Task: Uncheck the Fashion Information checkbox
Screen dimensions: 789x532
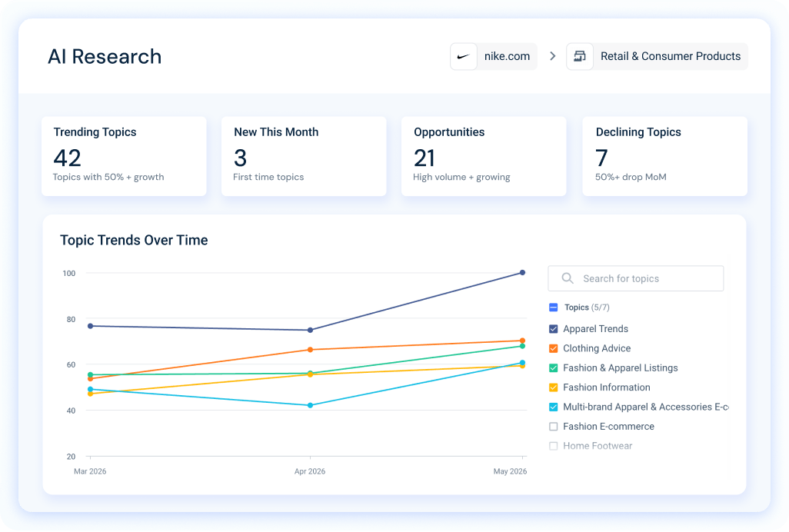Action: [x=553, y=387]
